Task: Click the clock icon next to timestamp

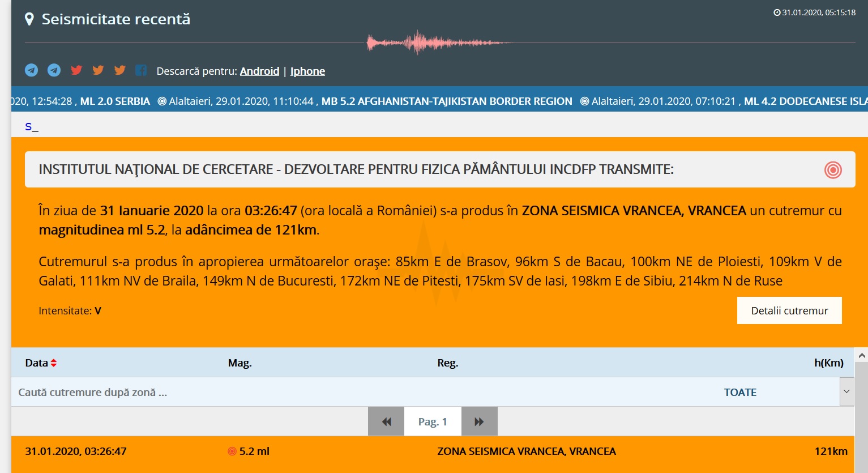Action: [x=777, y=12]
